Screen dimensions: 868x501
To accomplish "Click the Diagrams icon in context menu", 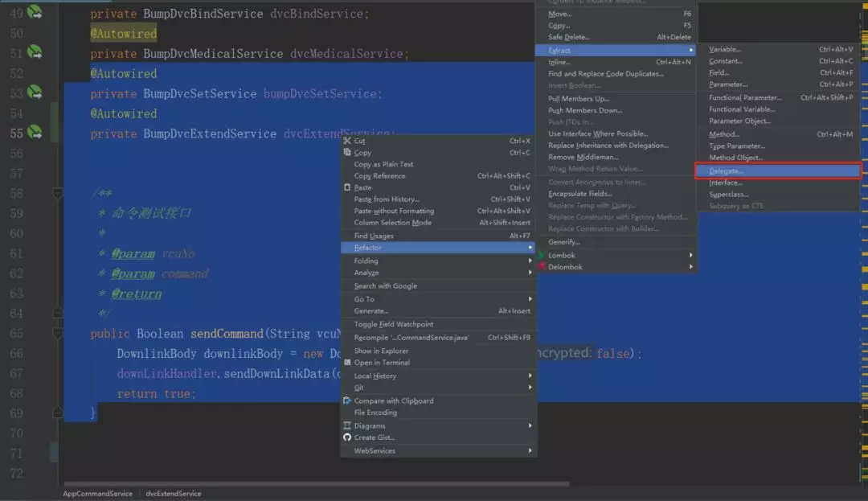I will (x=347, y=425).
